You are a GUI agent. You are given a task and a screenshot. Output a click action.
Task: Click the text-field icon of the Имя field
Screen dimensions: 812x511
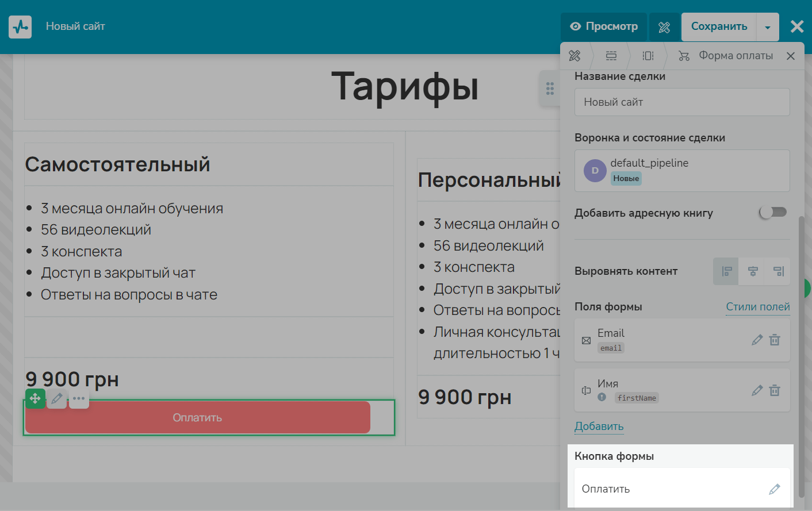pos(586,391)
